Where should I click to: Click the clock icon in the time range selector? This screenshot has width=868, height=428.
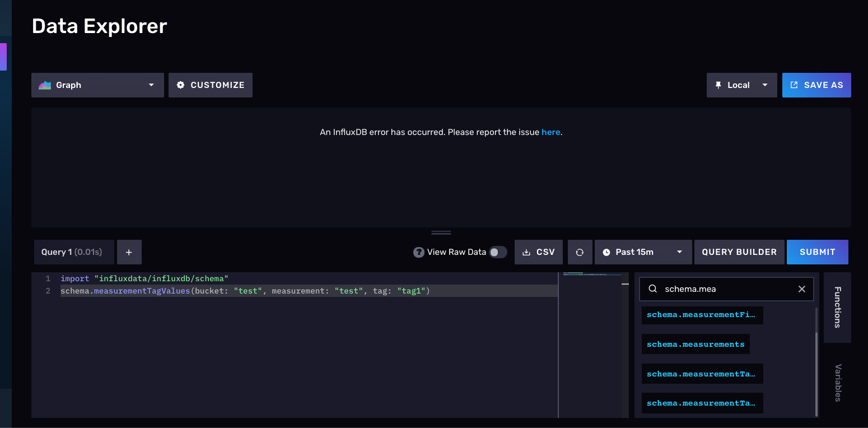tap(606, 252)
